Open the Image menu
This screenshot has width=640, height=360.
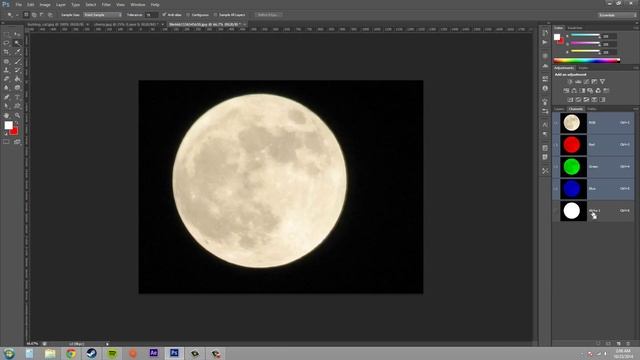click(45, 4)
